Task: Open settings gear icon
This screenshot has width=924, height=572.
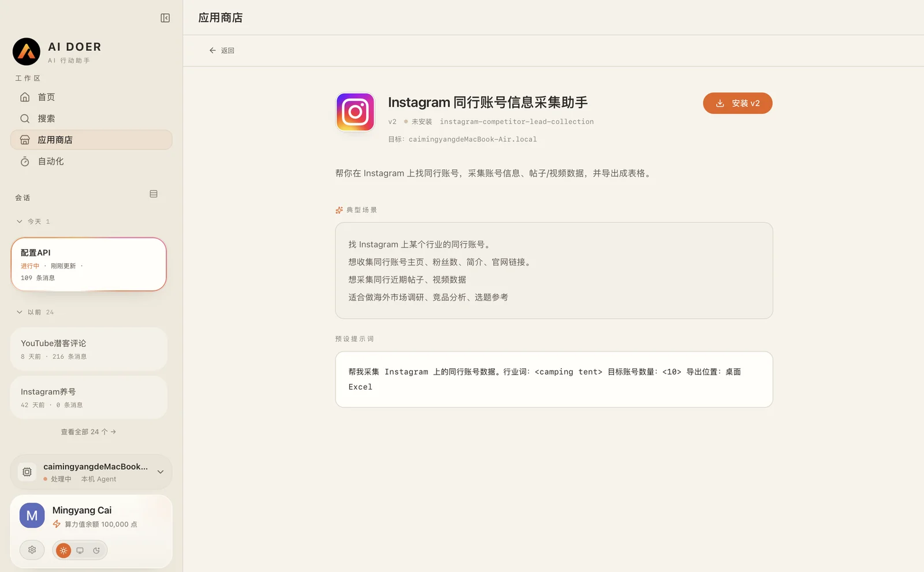Action: pos(32,550)
